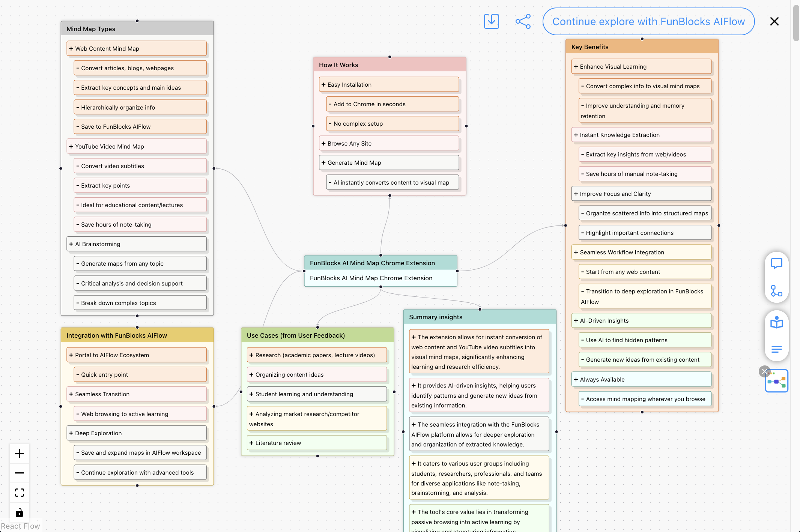Screen dimensions: 800x532
Task: Click the colorful mind map thumbnail
Action: 777,381
